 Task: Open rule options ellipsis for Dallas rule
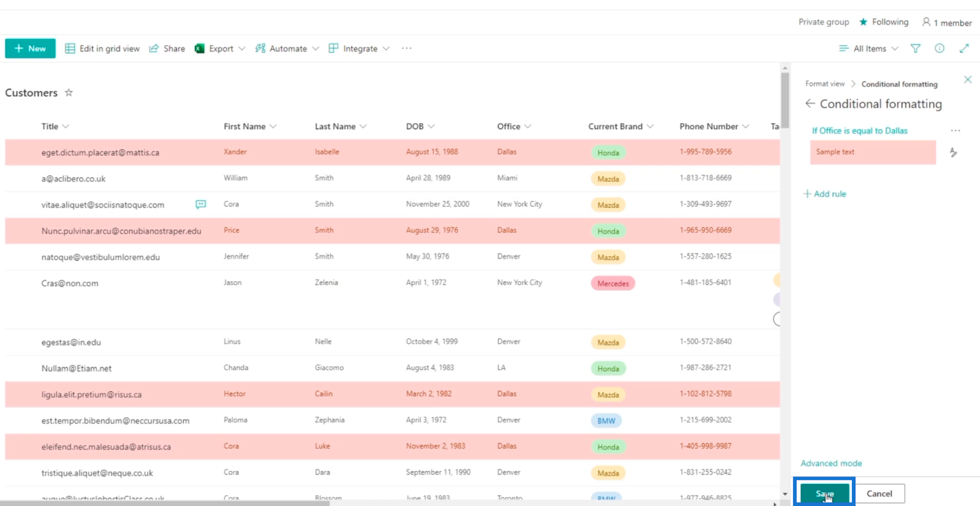pyautogui.click(x=956, y=130)
